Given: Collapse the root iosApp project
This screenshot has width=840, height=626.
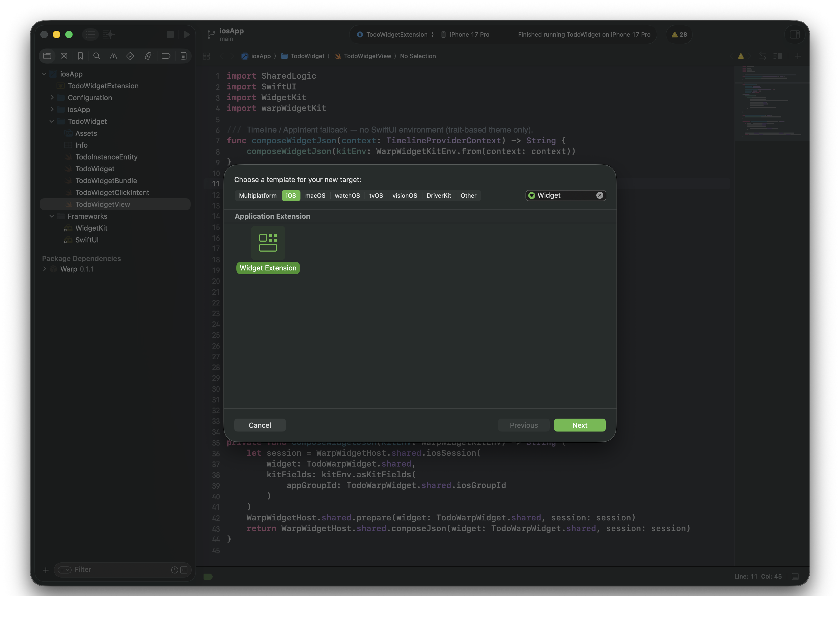Looking at the screenshot, I should click(44, 74).
